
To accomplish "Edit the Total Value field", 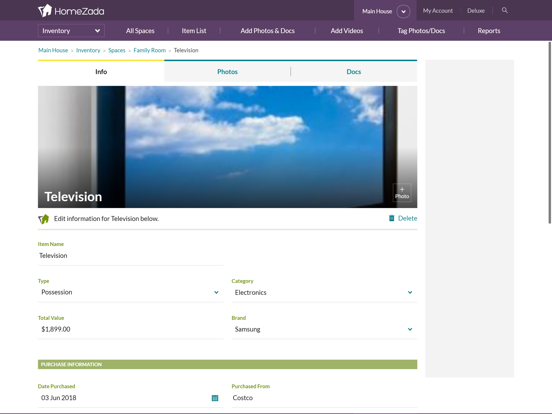I will pos(131,329).
